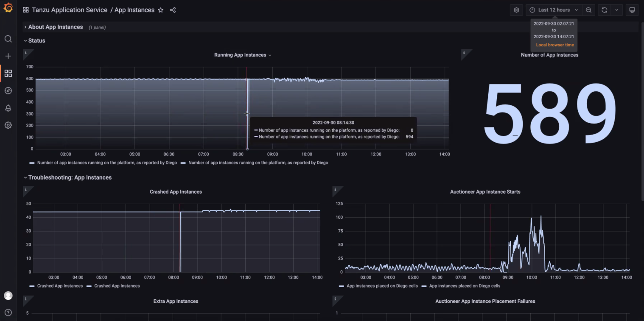This screenshot has height=321, width=644.
Task: Open the Last 12 hours time picker
Action: click(x=554, y=10)
